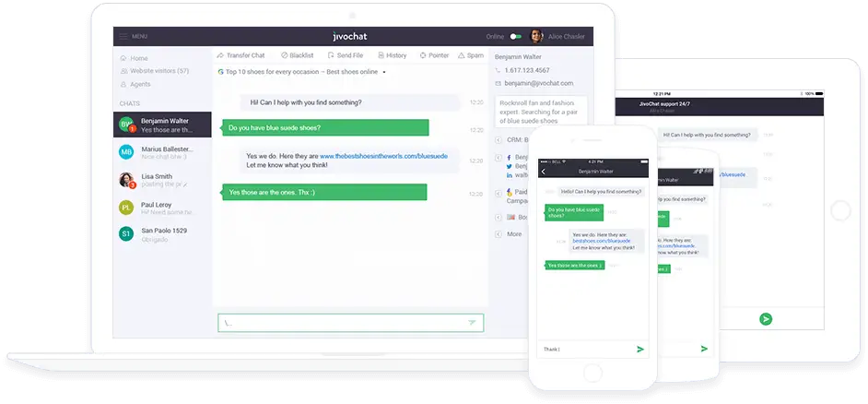The width and height of the screenshot is (868, 404).
Task: Tap send arrow on the back phone
Action: pos(704,349)
